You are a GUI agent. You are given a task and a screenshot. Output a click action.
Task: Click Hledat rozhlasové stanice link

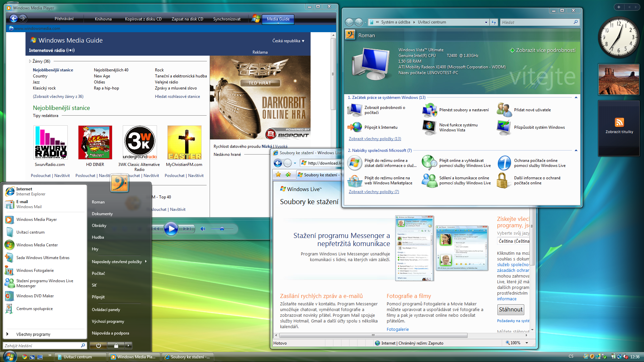[177, 97]
